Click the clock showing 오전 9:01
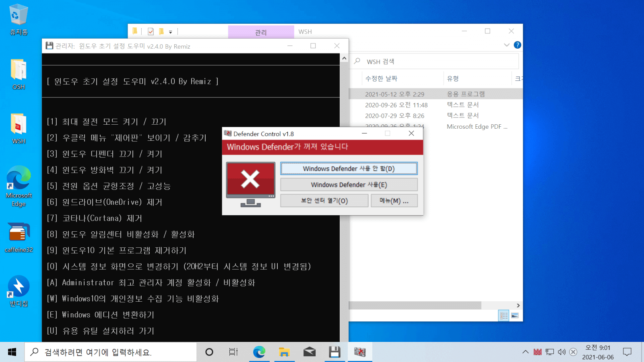This screenshot has width=644, height=362. (x=598, y=348)
